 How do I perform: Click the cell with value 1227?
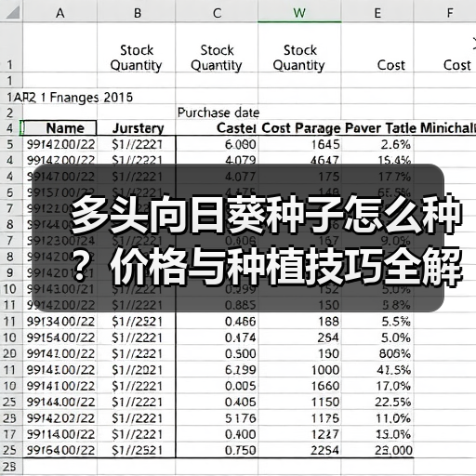pyautogui.click(x=299, y=434)
